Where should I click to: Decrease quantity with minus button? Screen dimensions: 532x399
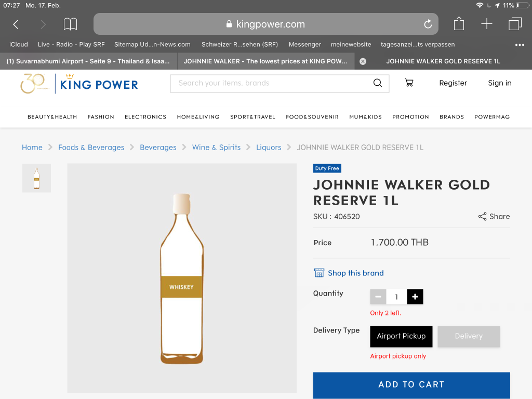(378, 297)
